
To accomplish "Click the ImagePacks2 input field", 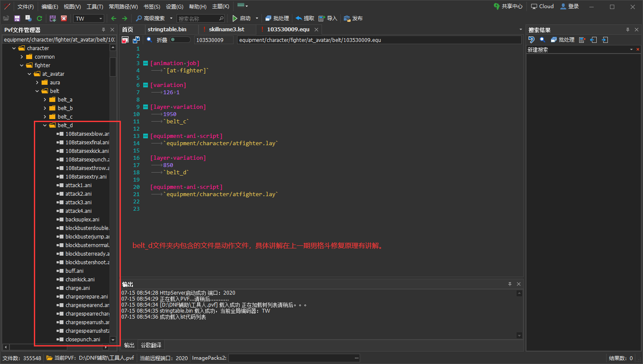I will click(294, 358).
